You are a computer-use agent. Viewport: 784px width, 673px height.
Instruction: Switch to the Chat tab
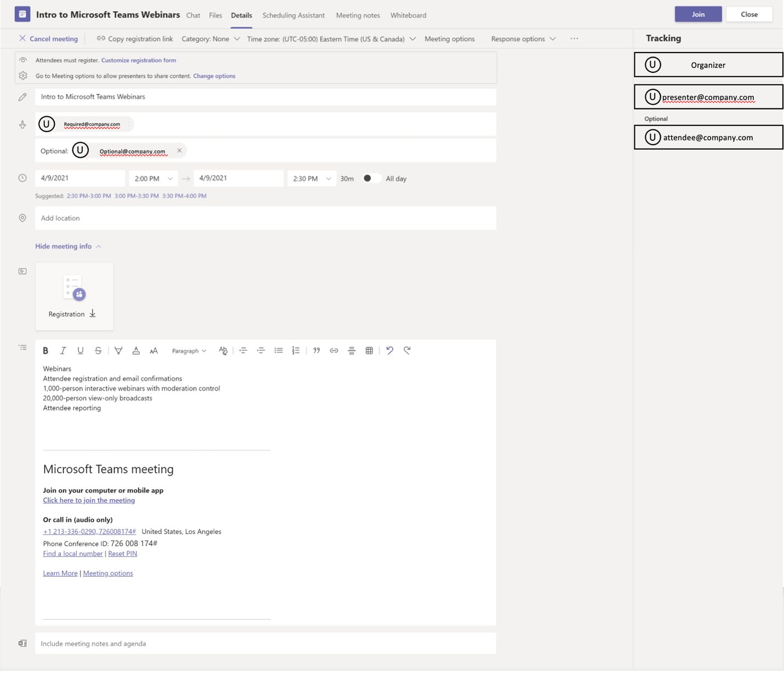193,15
